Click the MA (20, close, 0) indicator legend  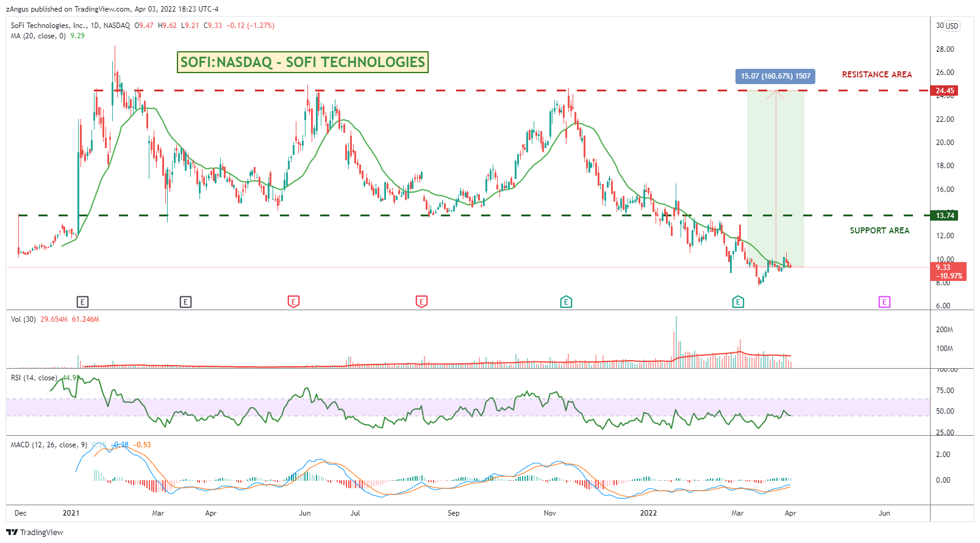coord(38,36)
